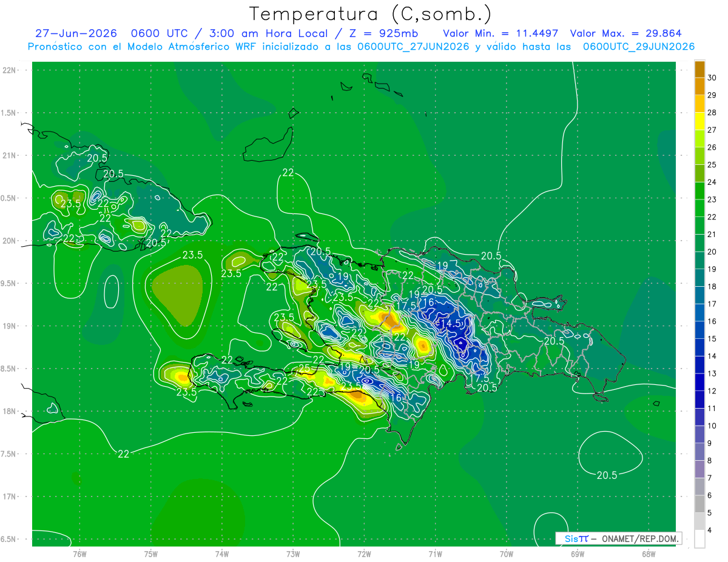This screenshot has width=728, height=562.
Task: Click the '71W' longitude label
Action: click(x=435, y=554)
